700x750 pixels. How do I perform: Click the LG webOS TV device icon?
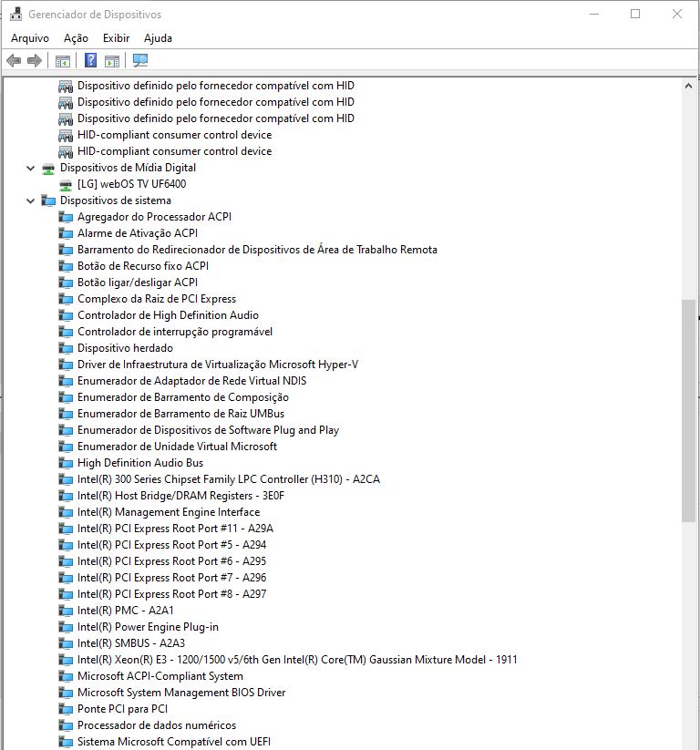click(x=66, y=185)
